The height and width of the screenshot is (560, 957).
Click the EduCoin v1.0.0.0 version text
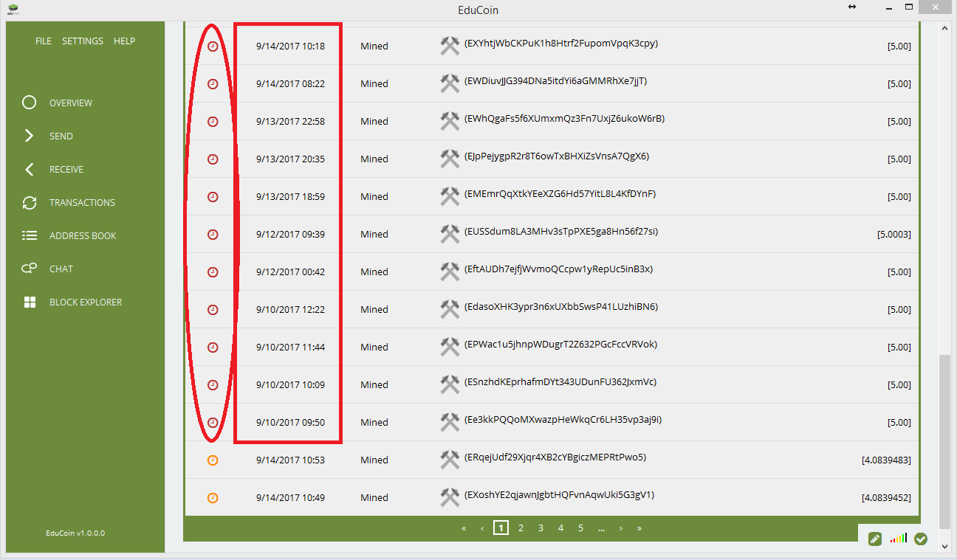coord(76,533)
